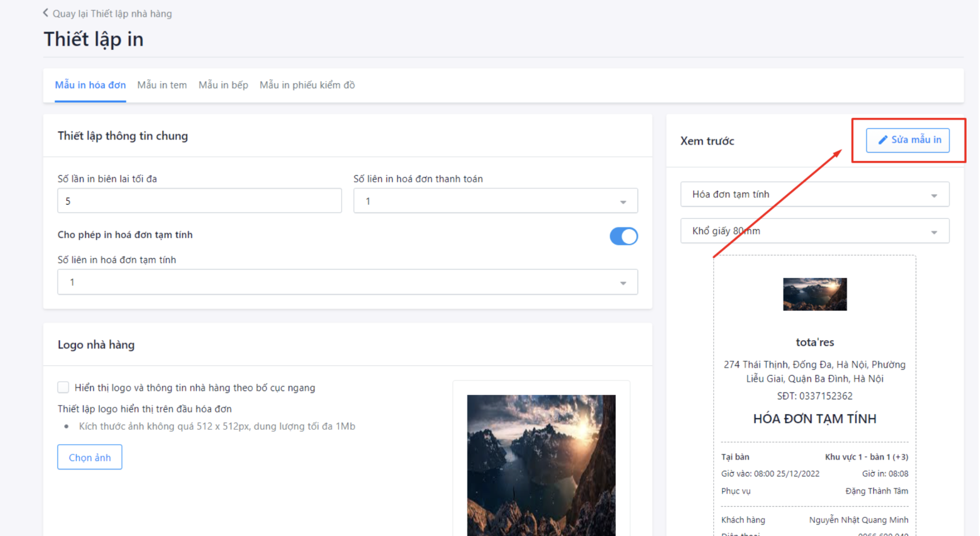Image resolution: width=980 pixels, height=536 pixels.
Task: Click the Xem trước panel heading
Action: pos(707,141)
